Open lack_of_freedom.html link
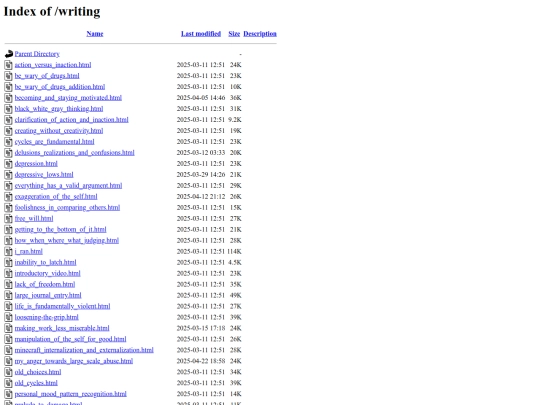Viewport: 540px width, 405px height. pyautogui.click(x=45, y=284)
